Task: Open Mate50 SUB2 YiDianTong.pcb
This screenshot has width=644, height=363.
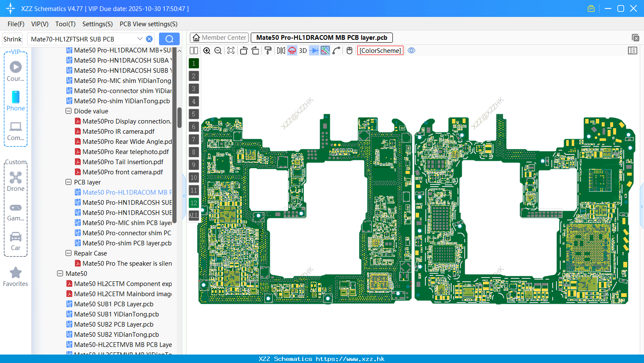Action: pyautogui.click(x=112, y=334)
